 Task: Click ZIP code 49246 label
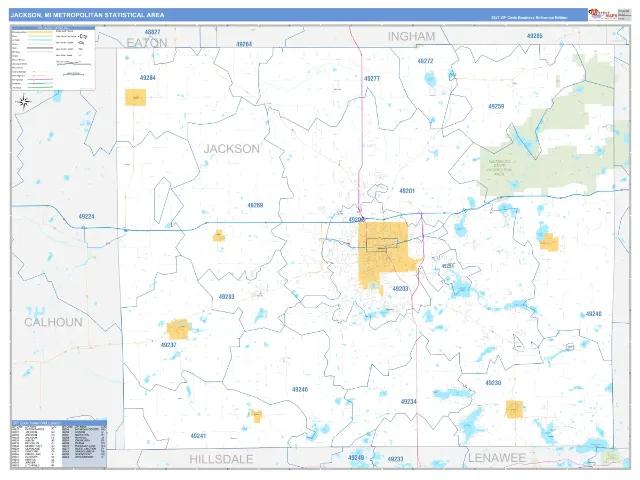coord(300,389)
